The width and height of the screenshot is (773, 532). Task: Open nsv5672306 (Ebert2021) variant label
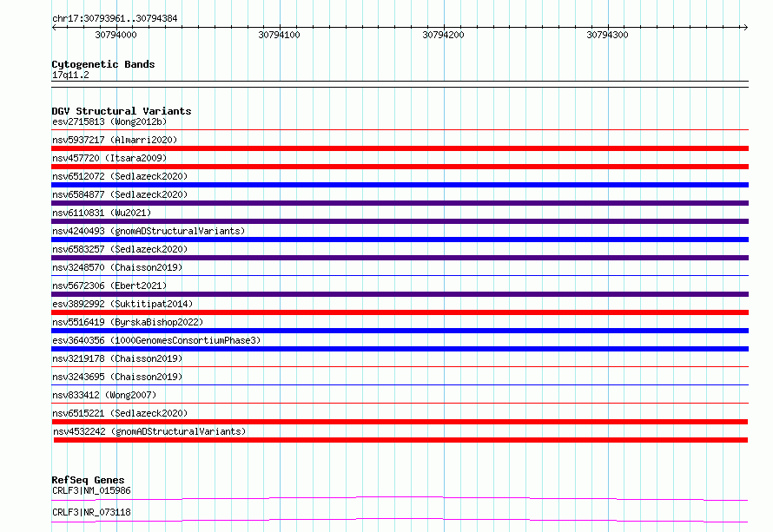coord(109,286)
